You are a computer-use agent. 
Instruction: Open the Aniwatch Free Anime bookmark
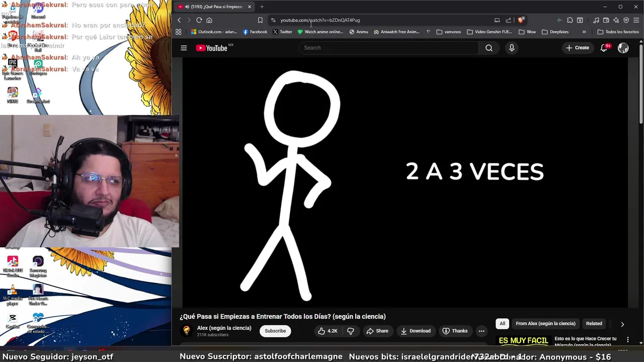tap(396, 32)
